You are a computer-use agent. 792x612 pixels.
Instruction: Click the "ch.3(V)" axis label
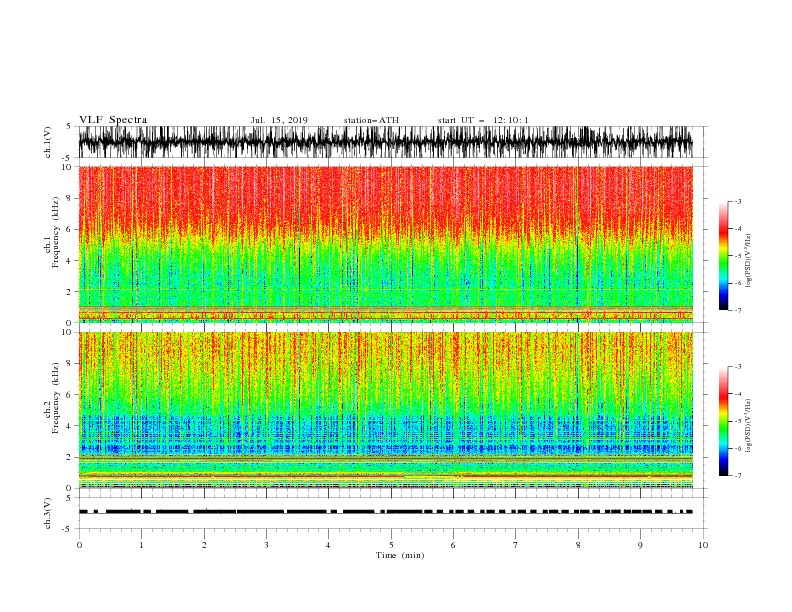pos(48,513)
